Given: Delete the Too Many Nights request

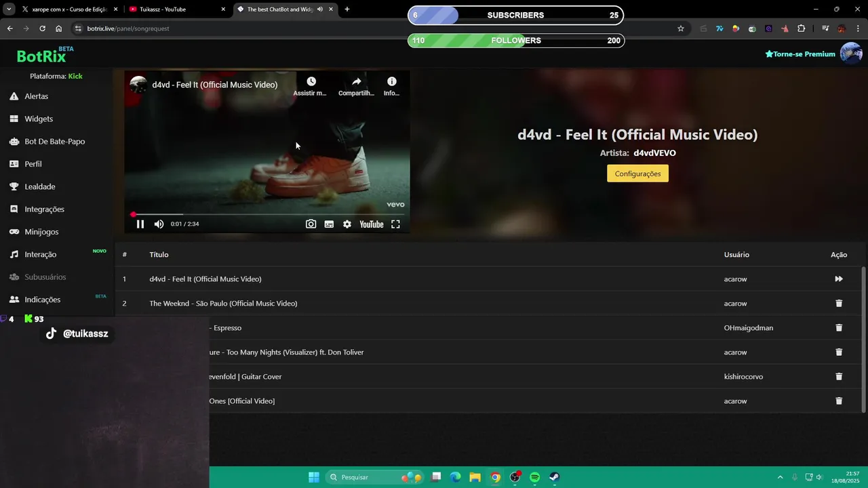Looking at the screenshot, I should (839, 352).
